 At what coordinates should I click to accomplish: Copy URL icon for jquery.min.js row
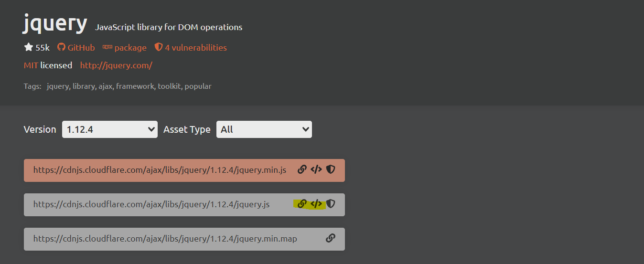302,169
